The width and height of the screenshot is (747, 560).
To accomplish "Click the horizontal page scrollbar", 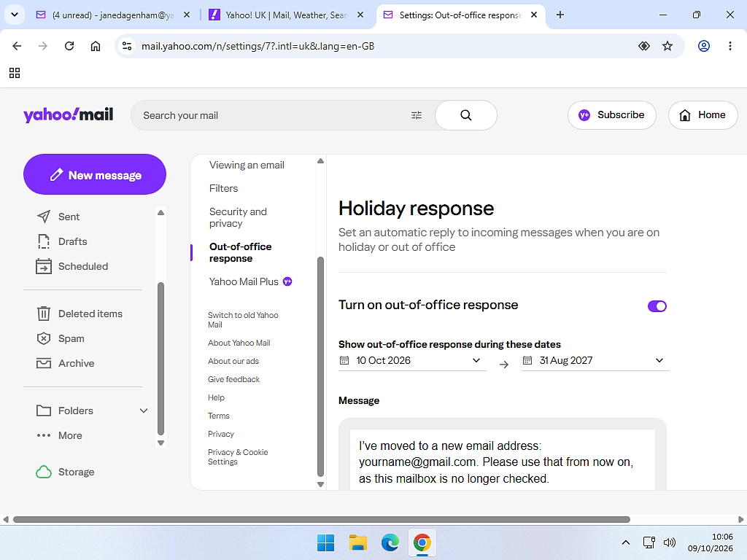I will (322, 519).
